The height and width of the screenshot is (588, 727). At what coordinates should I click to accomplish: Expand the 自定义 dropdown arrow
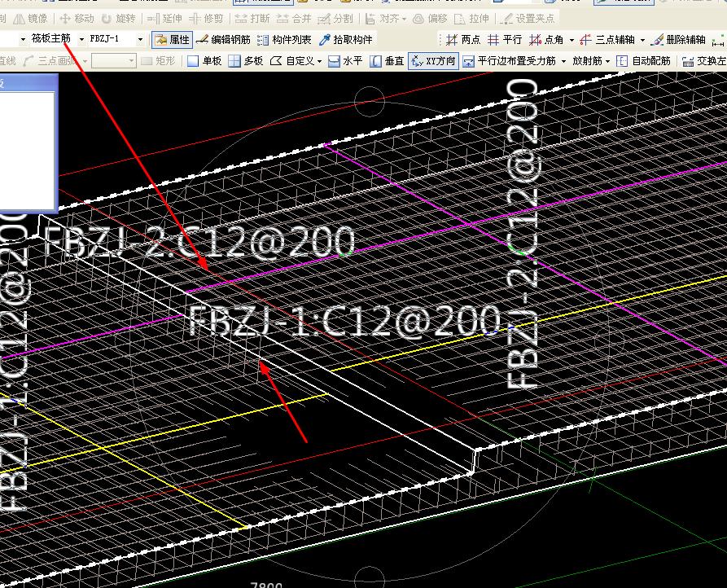pos(319,61)
